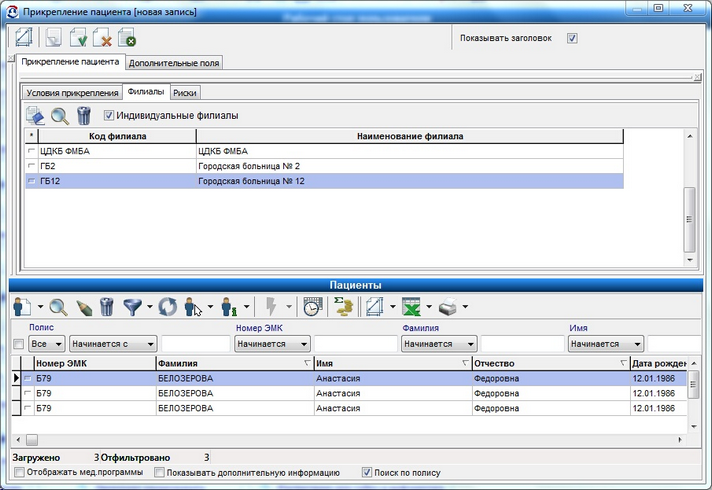Viewport: 712px width, 490px height.
Task: Expand the arrow next to printer icon
Action: (x=465, y=307)
